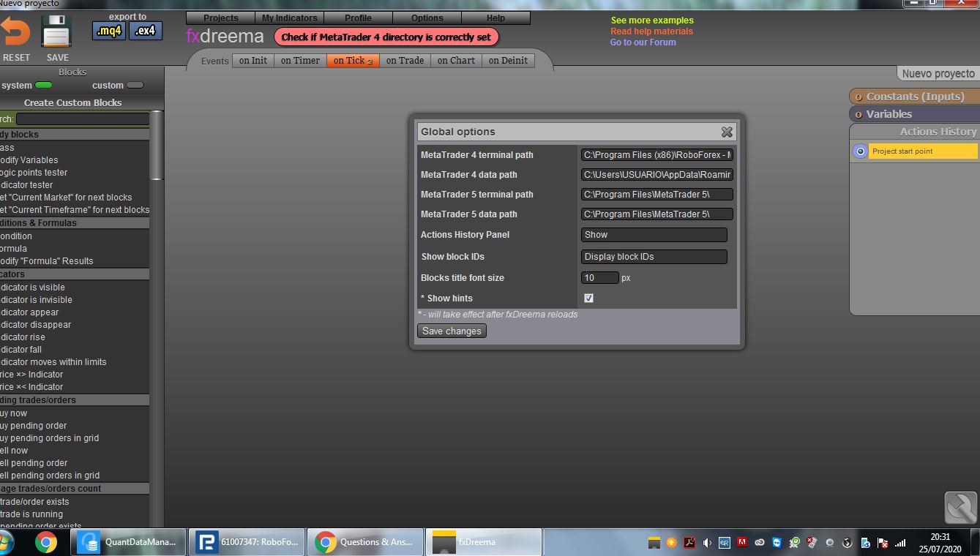The width and height of the screenshot is (980, 556).
Task: Click the SAVE floppy disk icon
Action: (56, 32)
